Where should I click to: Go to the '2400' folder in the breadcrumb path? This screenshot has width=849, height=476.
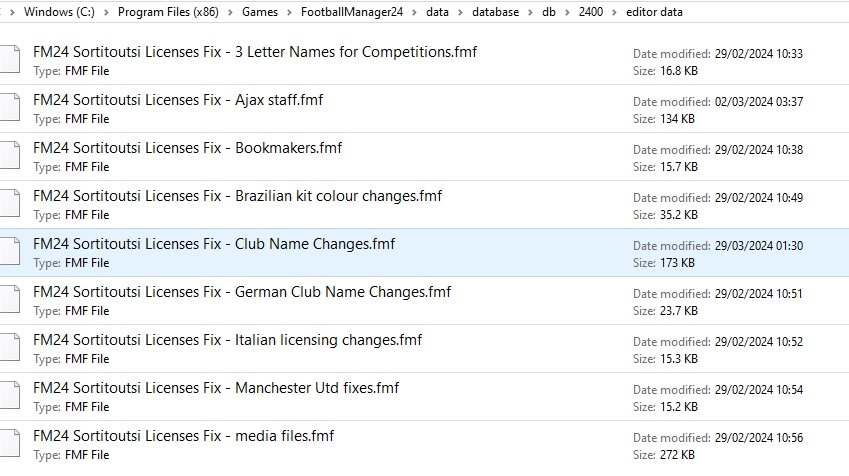591,12
